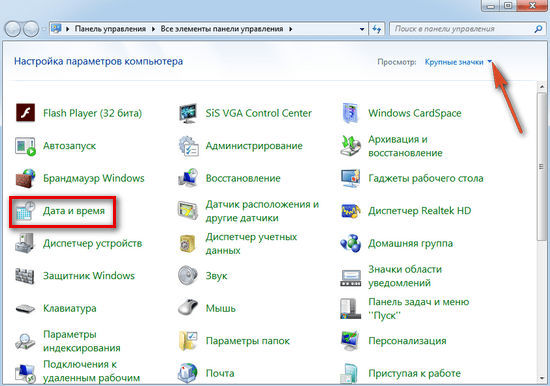Image resolution: width=550 pixels, height=386 pixels.
Task: Click the Персонализация monitor icon
Action: (351, 341)
